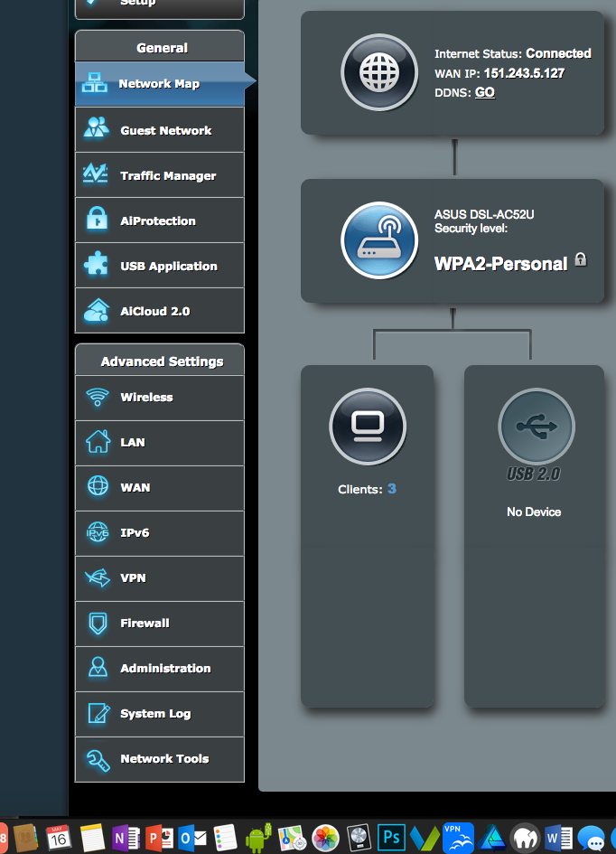Screen dimensions: 616x854
Task: Click the Clients computer icon
Action: point(368,427)
